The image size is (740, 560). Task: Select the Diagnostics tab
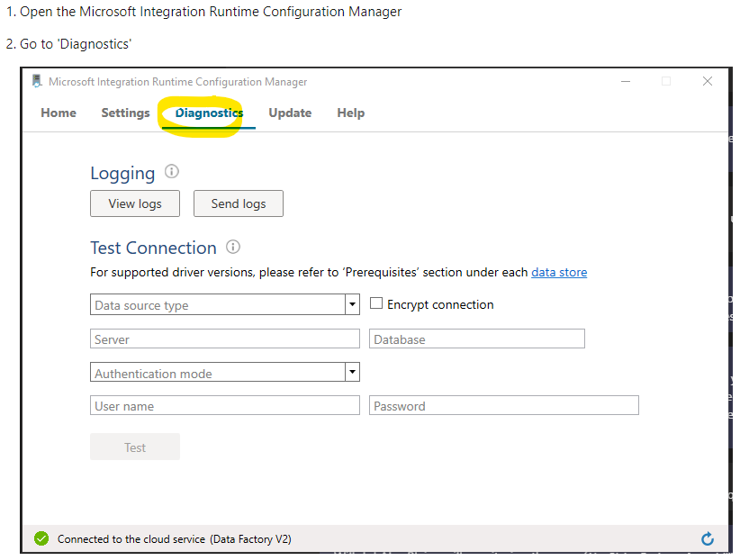pyautogui.click(x=209, y=113)
